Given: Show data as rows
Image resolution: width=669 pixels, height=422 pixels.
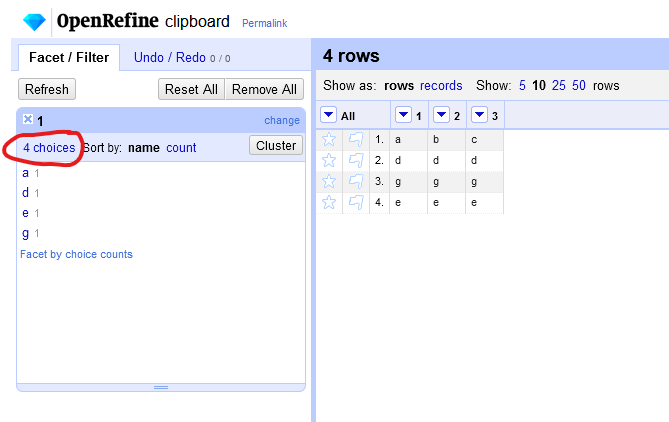Looking at the screenshot, I should [399, 85].
